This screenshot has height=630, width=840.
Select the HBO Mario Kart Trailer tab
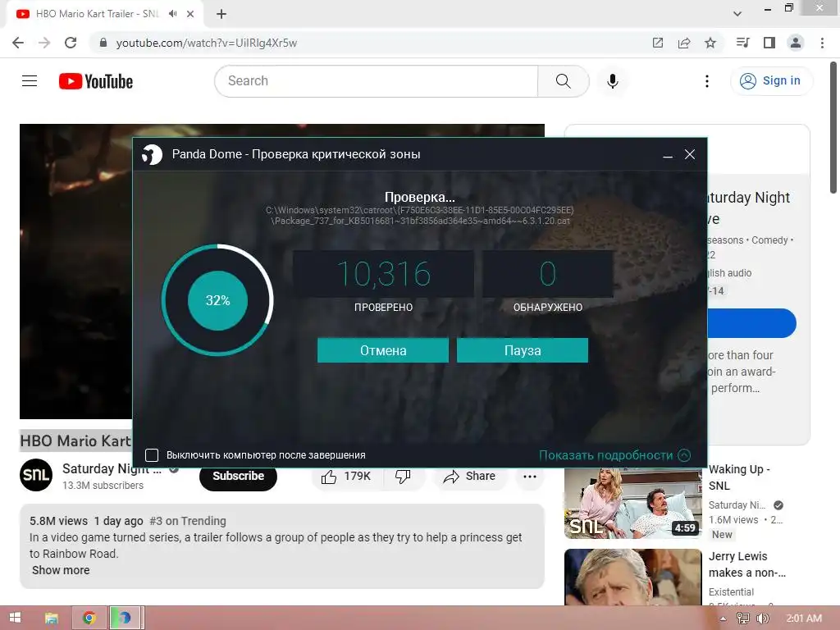pos(97,14)
